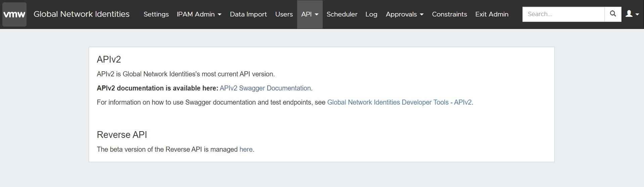Expand the IPAM Admin dropdown
The height and width of the screenshot is (187, 644).
coord(199,14)
